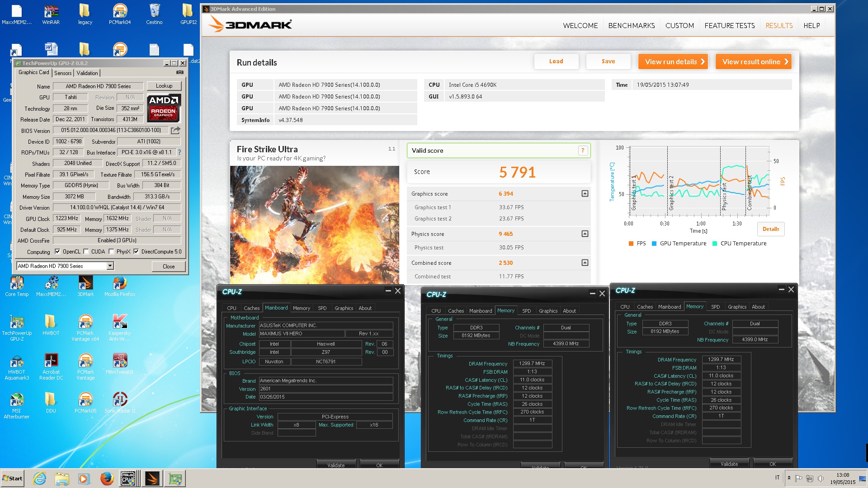Click the Close button in GPU-Z
Screen dimensions: 868x488
point(169,267)
